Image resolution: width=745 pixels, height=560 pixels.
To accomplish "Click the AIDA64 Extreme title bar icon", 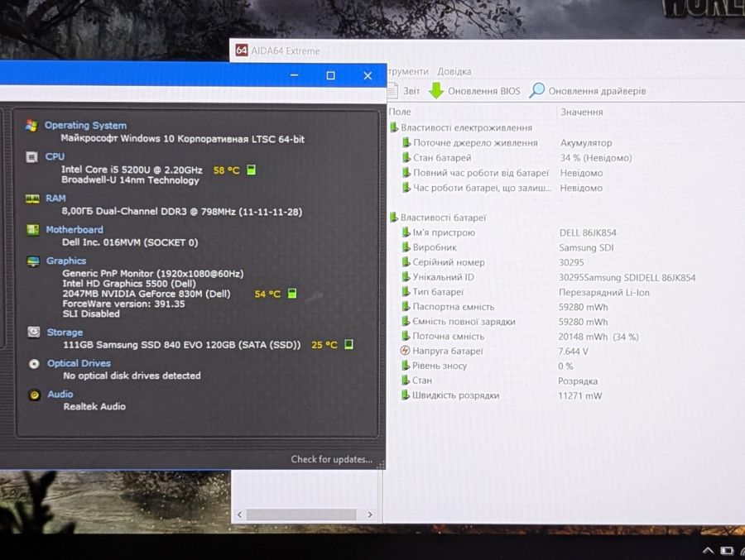I will [242, 50].
